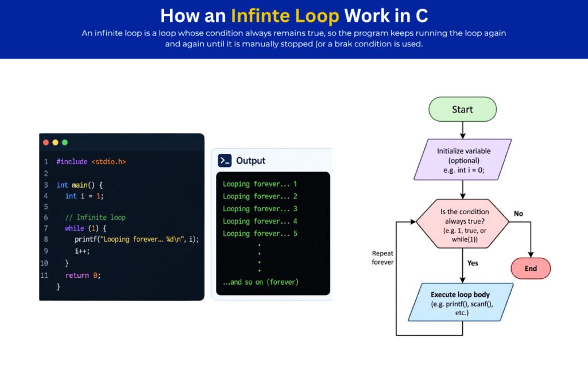The height and width of the screenshot is (392, 588).
Task: Click the Initialize variable parallelogram
Action: [462, 160]
